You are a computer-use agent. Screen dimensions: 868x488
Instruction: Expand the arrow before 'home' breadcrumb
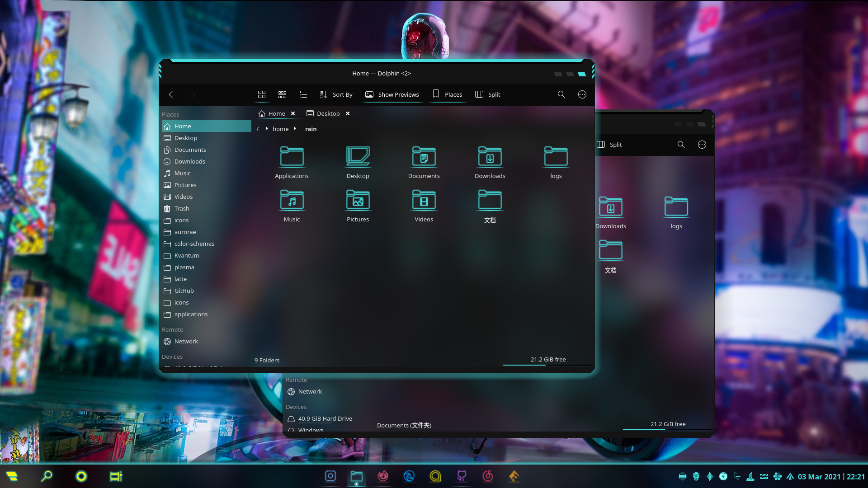267,129
